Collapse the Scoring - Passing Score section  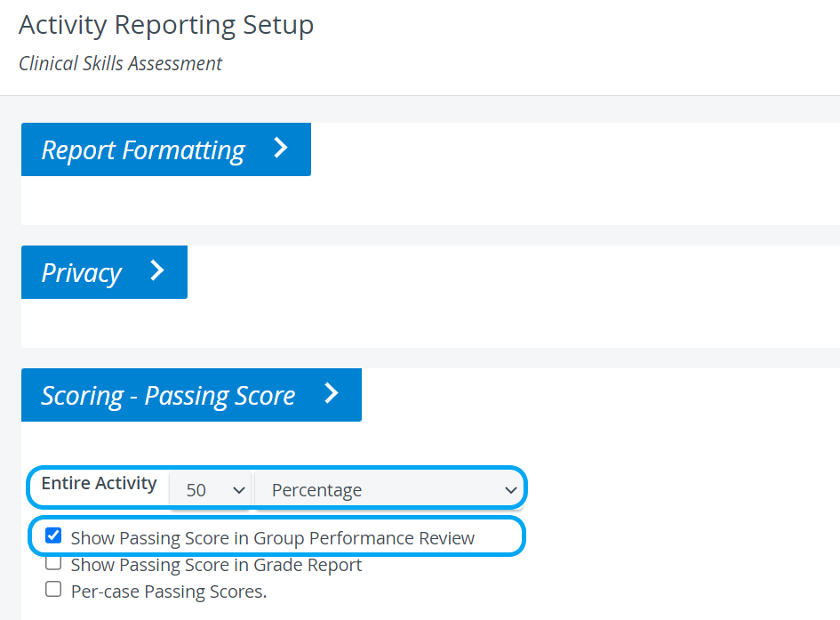191,395
